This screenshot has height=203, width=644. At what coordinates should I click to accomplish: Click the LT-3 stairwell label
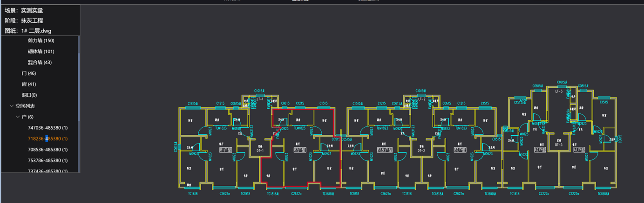point(559,92)
